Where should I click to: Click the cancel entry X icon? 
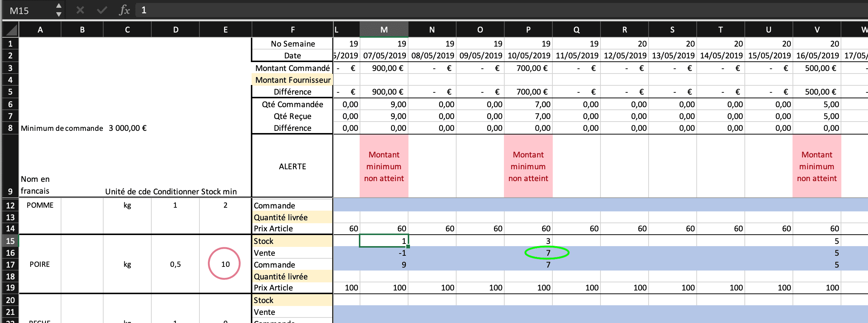[x=80, y=10]
